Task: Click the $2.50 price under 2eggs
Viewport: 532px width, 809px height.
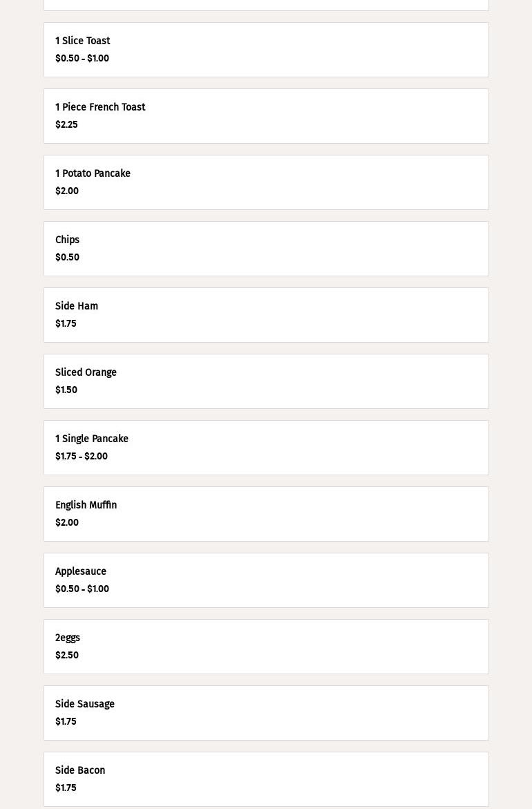Action: (x=67, y=656)
